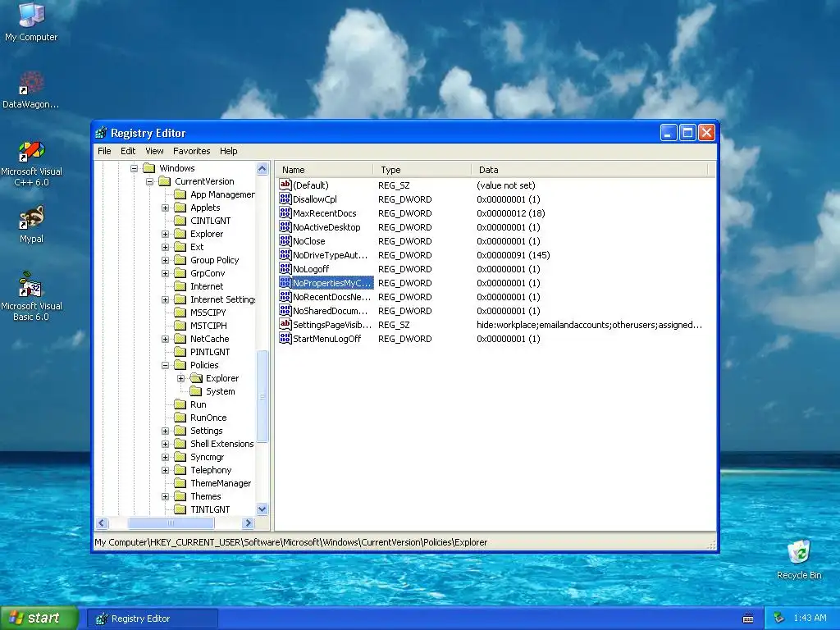Click the NoClose DWORD icon
Image resolution: width=840 pixels, height=630 pixels.
point(285,240)
